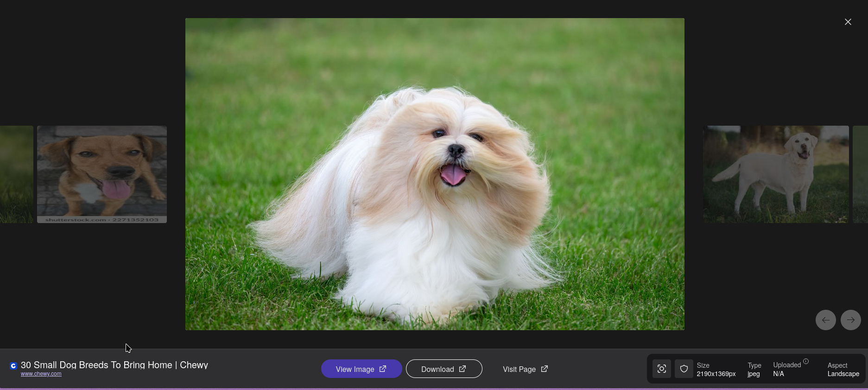Click external-link icon inside Download button
Screen dimensions: 868x390
pos(463,369)
